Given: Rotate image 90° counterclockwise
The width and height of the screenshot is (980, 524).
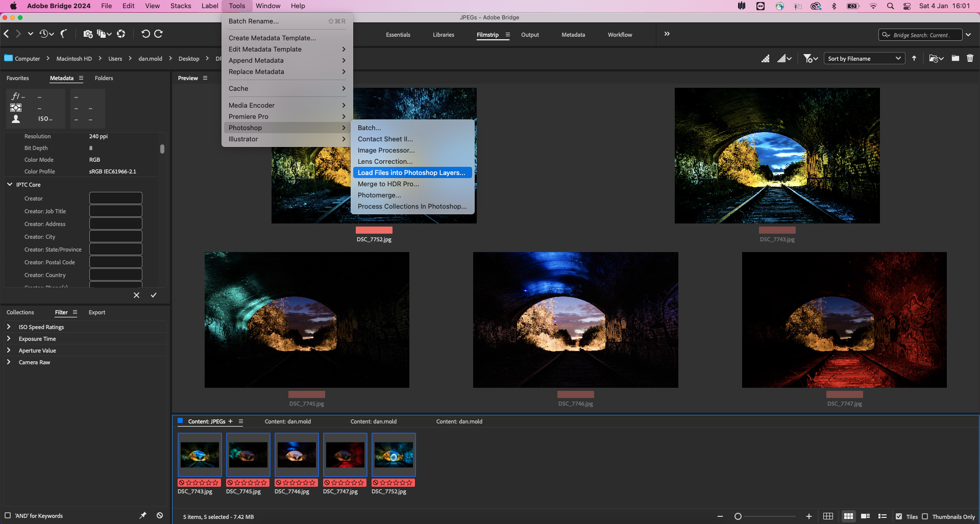Looking at the screenshot, I should point(145,34).
